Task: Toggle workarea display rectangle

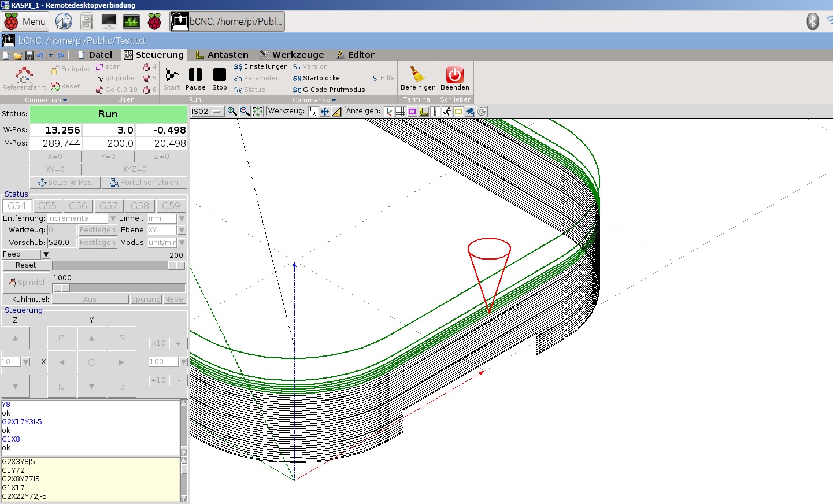Action: [458, 111]
